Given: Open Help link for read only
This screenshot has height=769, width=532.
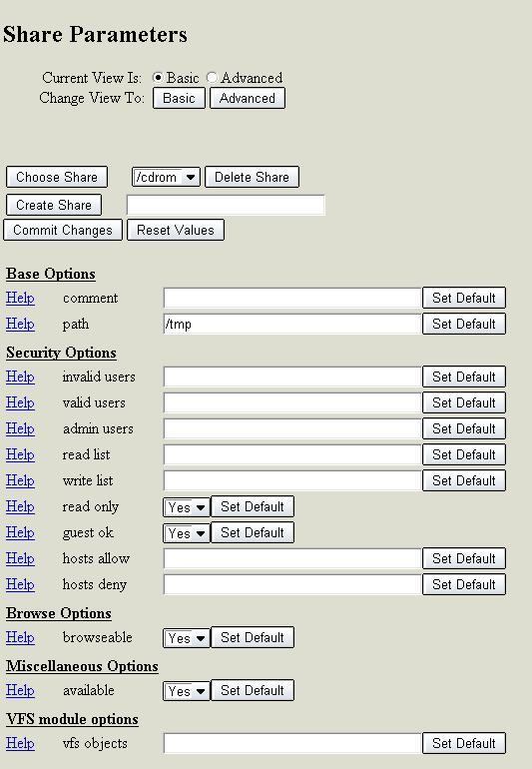Looking at the screenshot, I should point(20,506).
